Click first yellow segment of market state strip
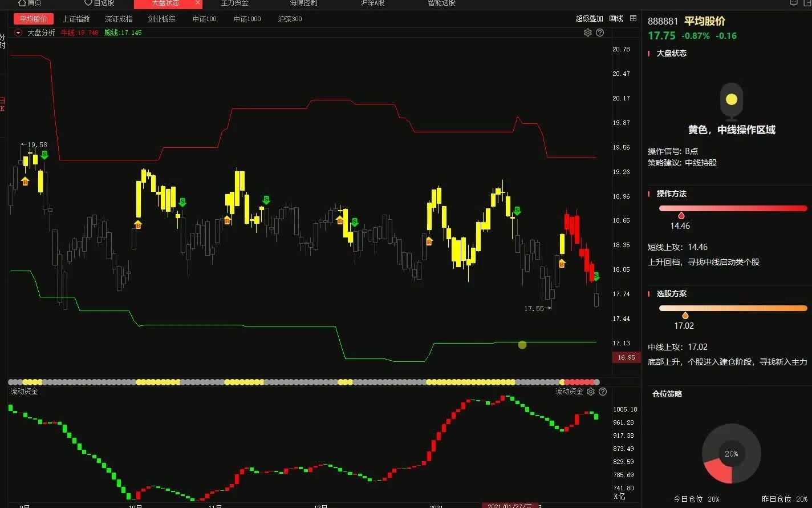 [32, 382]
